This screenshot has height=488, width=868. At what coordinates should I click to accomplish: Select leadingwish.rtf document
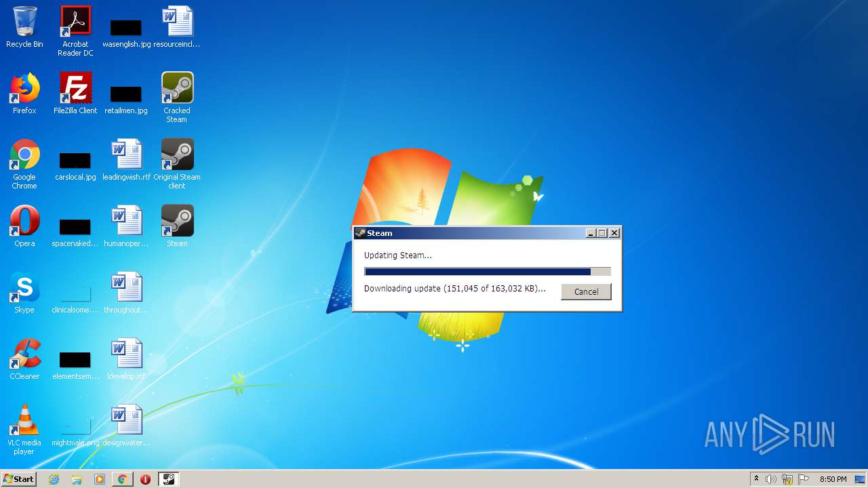click(126, 160)
